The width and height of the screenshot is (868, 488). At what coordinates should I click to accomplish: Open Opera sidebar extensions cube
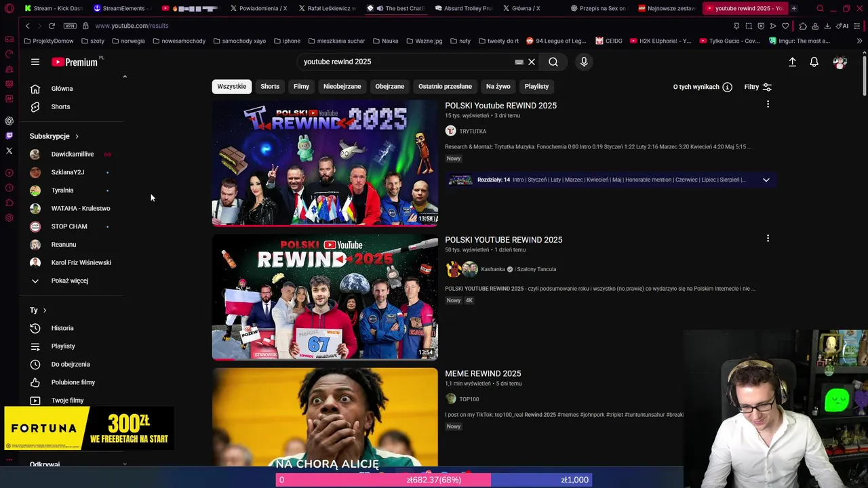(9, 203)
